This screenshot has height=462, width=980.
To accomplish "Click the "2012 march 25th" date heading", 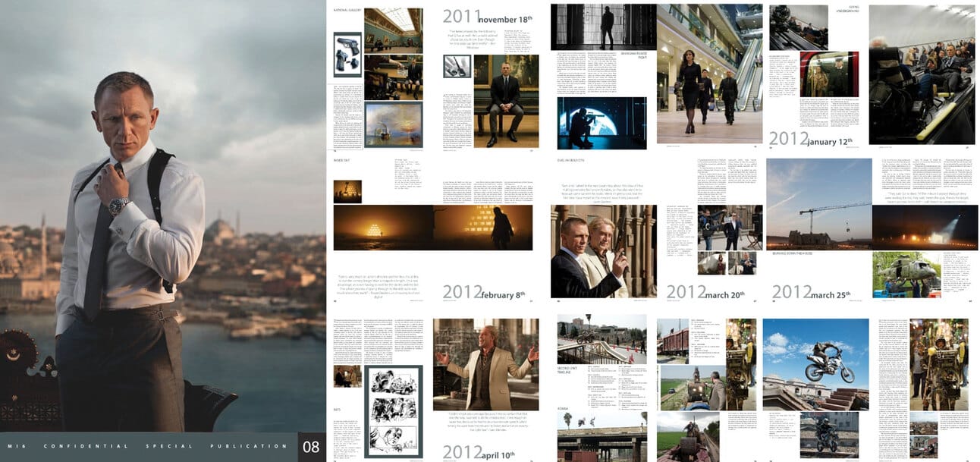I will click(x=812, y=292).
